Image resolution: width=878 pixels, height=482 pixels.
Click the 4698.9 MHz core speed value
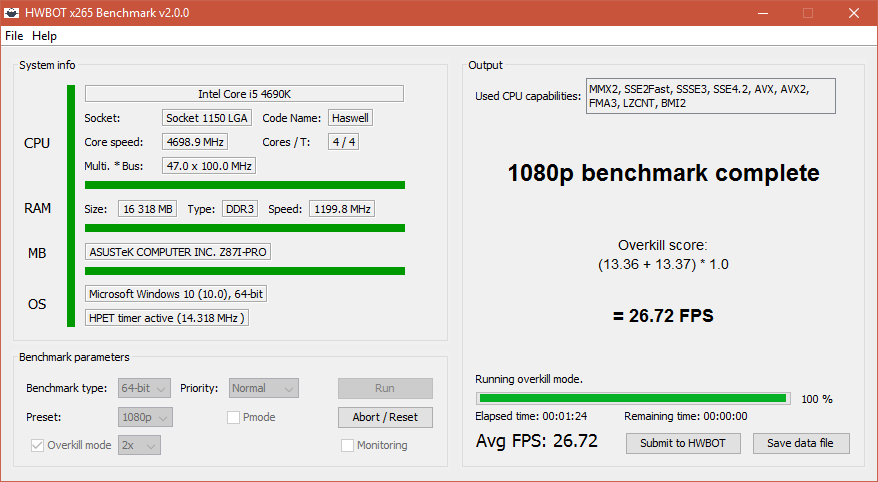[x=195, y=142]
